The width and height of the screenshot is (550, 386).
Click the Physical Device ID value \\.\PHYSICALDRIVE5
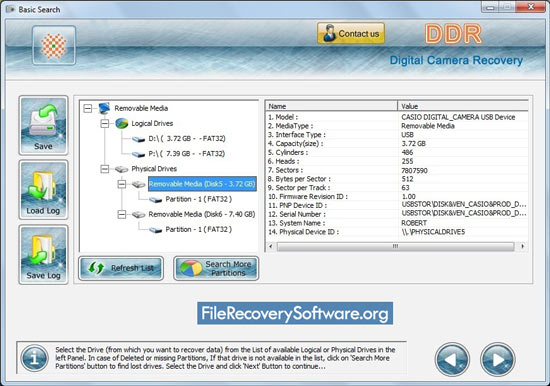(433, 232)
